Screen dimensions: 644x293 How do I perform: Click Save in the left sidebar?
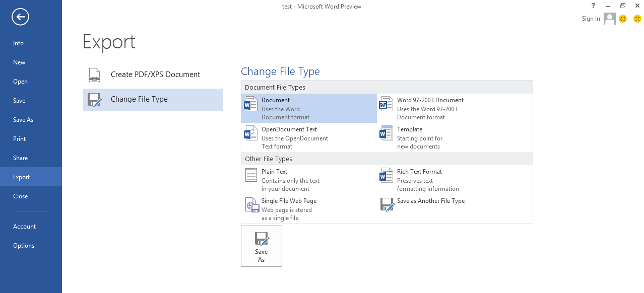[x=31, y=101]
